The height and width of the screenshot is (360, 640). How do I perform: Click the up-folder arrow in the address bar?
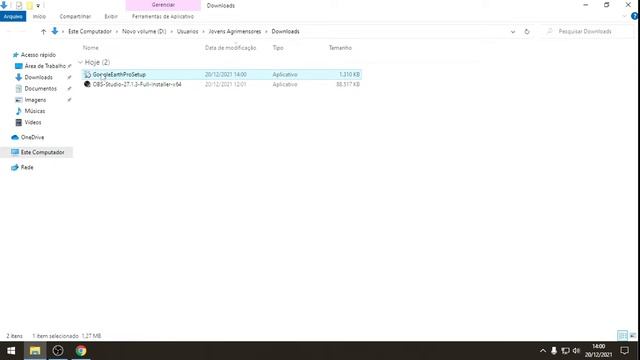(x=43, y=31)
